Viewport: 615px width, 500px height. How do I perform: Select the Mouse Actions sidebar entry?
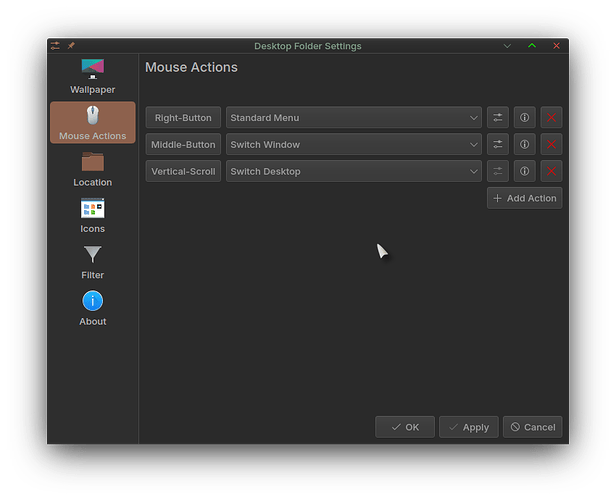pos(93,123)
